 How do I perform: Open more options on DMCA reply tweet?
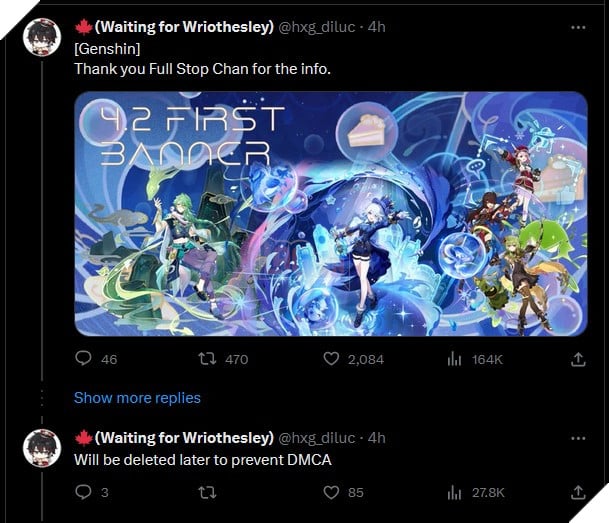pyautogui.click(x=578, y=438)
